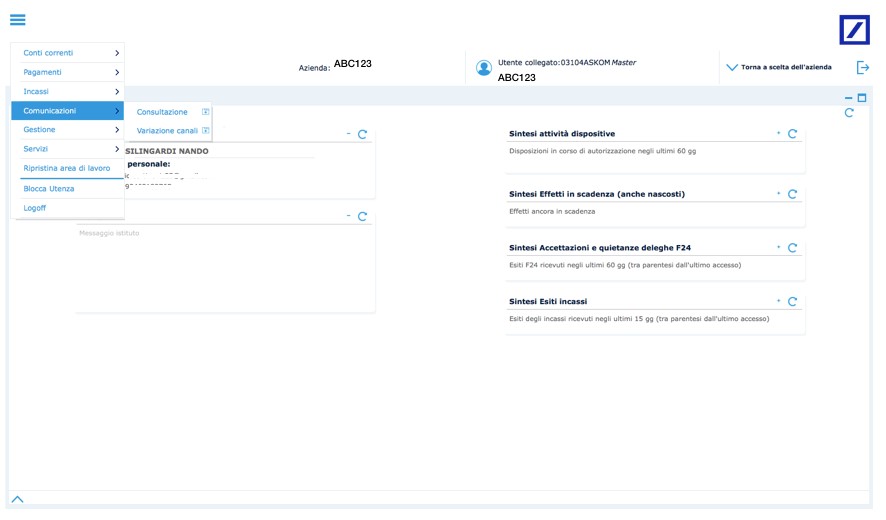Click the user avatar icon
The height and width of the screenshot is (520, 886).
tap(484, 68)
